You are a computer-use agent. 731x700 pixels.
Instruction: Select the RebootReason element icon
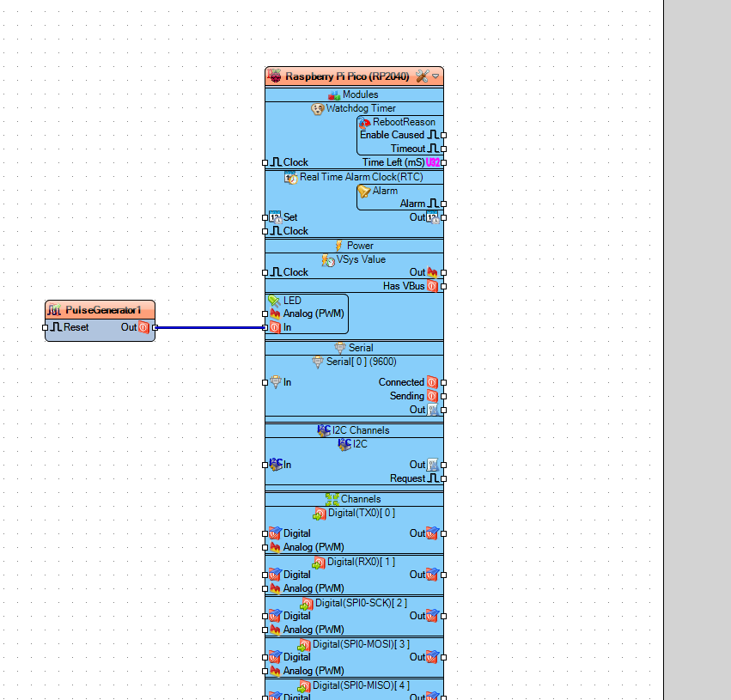coord(363,122)
